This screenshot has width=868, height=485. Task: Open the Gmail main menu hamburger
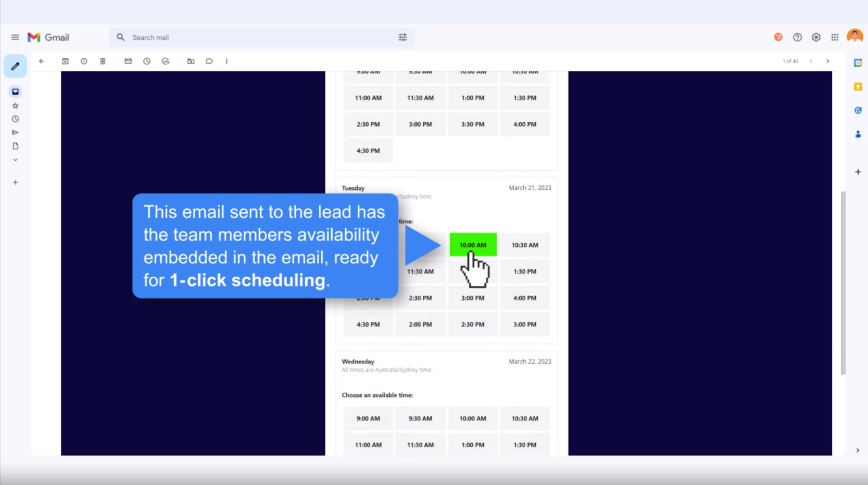tap(15, 37)
